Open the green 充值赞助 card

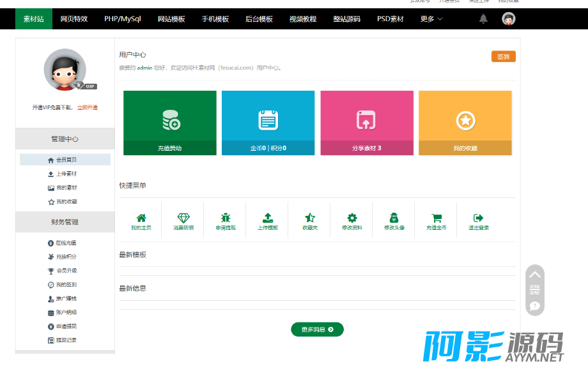click(x=170, y=123)
